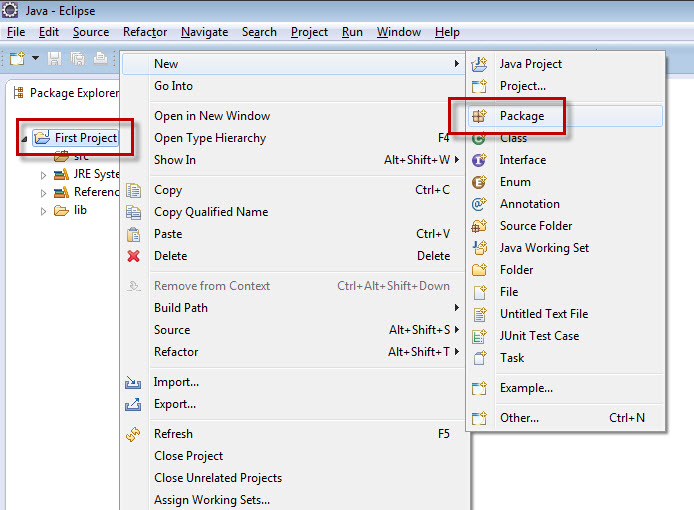Expand the Referenced Libraries node
The height and width of the screenshot is (510, 694).
(x=43, y=193)
